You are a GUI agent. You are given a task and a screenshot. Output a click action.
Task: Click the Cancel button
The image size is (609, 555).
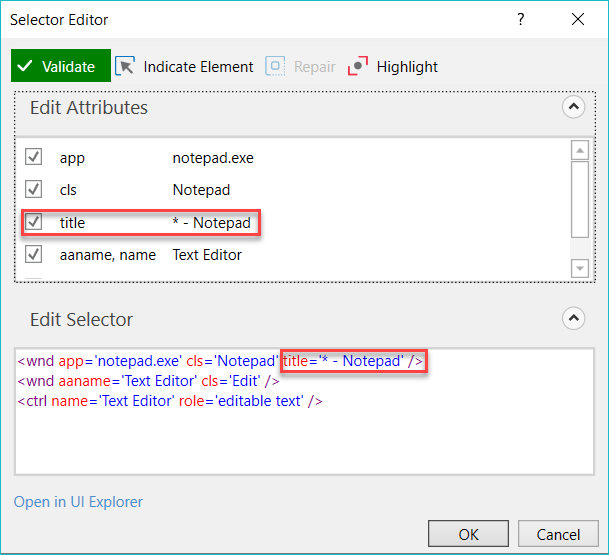tap(558, 534)
